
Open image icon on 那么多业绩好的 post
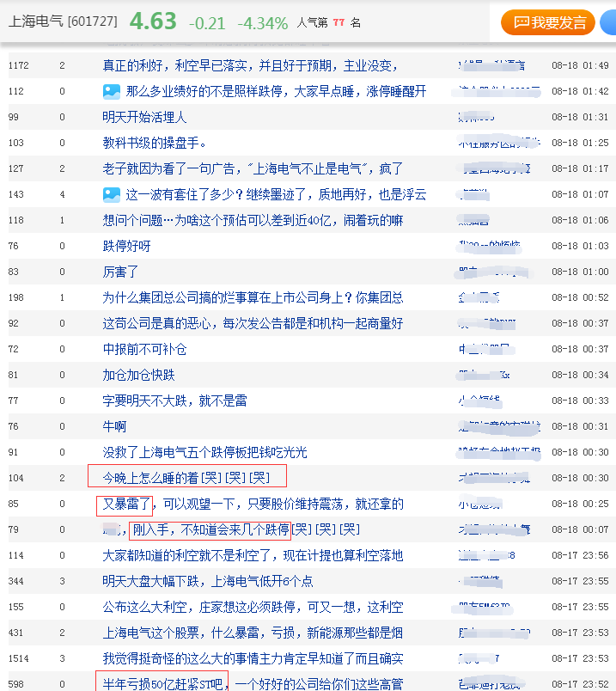(x=112, y=92)
